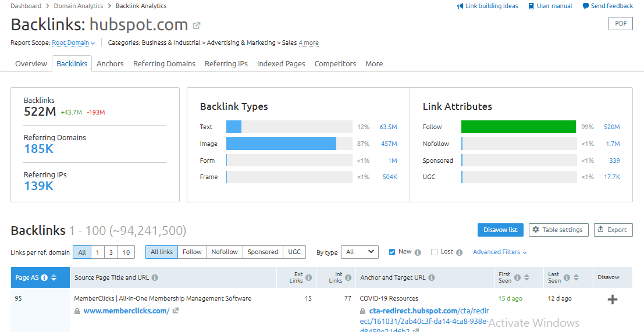The height and width of the screenshot is (332, 644).
Task: Switch to the Anchors tab
Action: click(x=110, y=63)
